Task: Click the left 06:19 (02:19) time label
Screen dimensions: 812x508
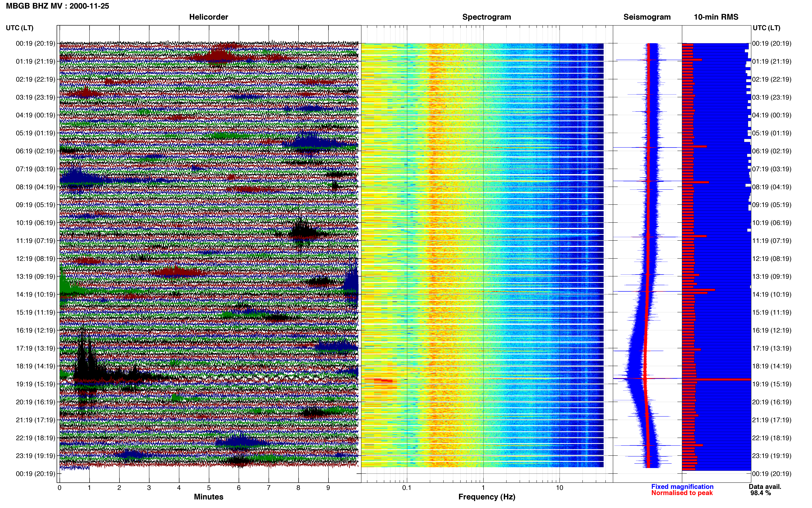Action: coord(35,151)
